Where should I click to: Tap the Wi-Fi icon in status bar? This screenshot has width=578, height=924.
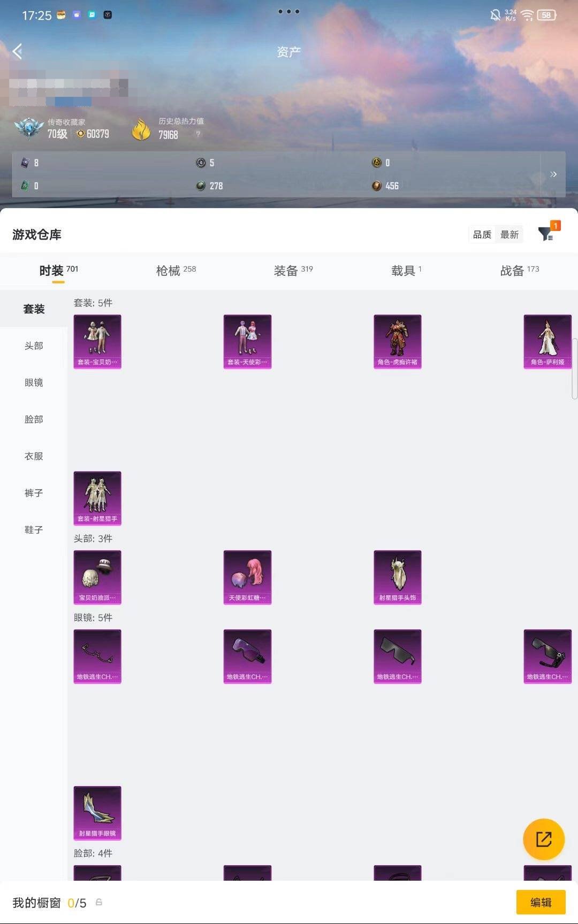527,15
